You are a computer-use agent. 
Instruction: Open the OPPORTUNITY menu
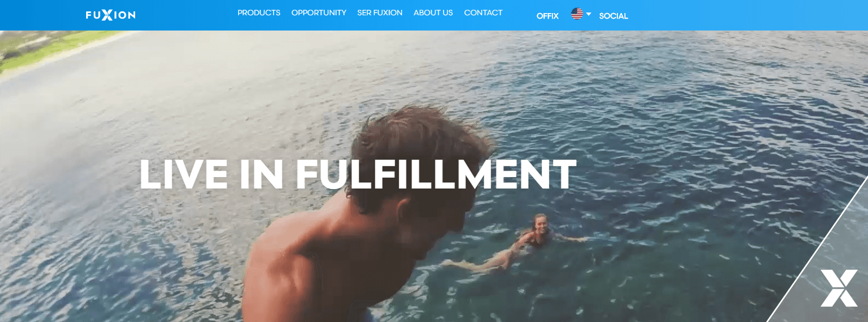tap(319, 13)
